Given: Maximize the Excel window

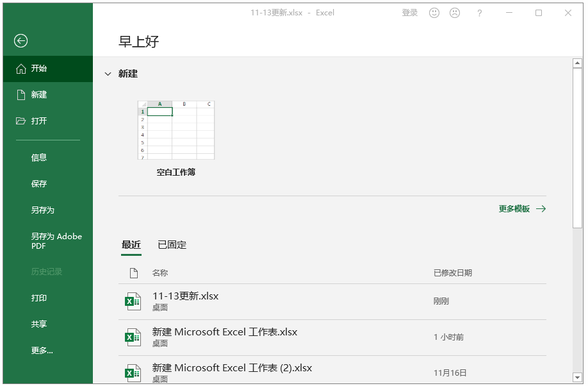Looking at the screenshot, I should (x=539, y=13).
